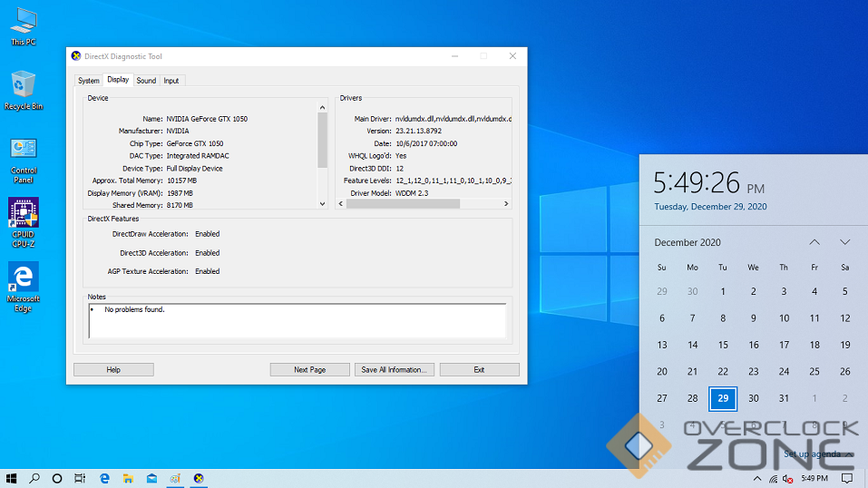Click the Save All Information button
The image size is (868, 488).
tap(395, 370)
